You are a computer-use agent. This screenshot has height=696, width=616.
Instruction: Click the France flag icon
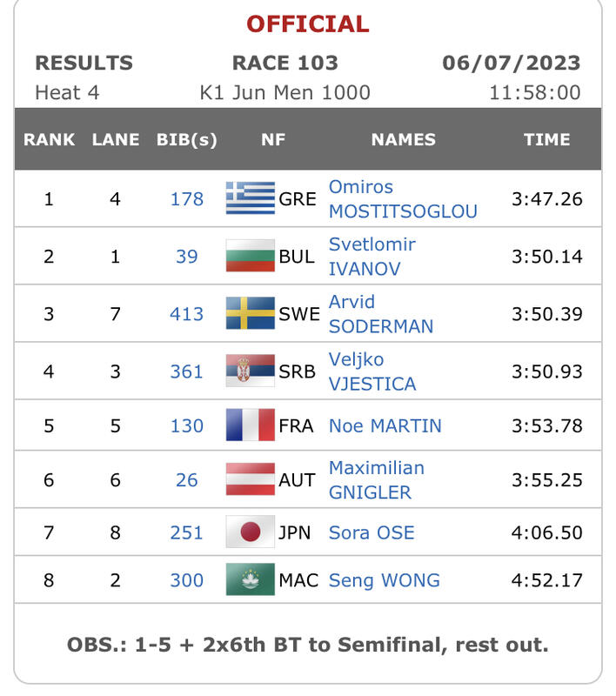pyautogui.click(x=250, y=425)
